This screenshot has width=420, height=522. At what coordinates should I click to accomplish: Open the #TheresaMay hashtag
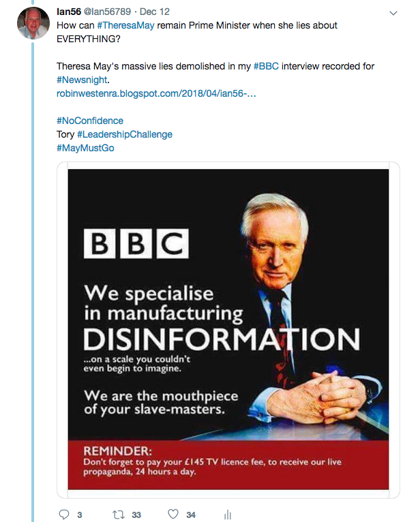click(126, 25)
